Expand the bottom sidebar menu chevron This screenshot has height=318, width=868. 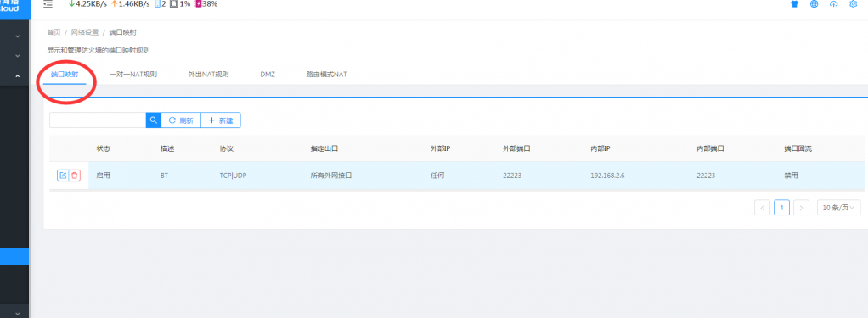point(18,313)
